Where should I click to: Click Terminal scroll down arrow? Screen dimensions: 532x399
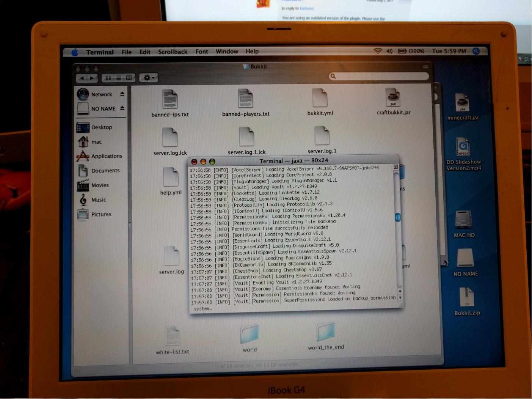400,298
